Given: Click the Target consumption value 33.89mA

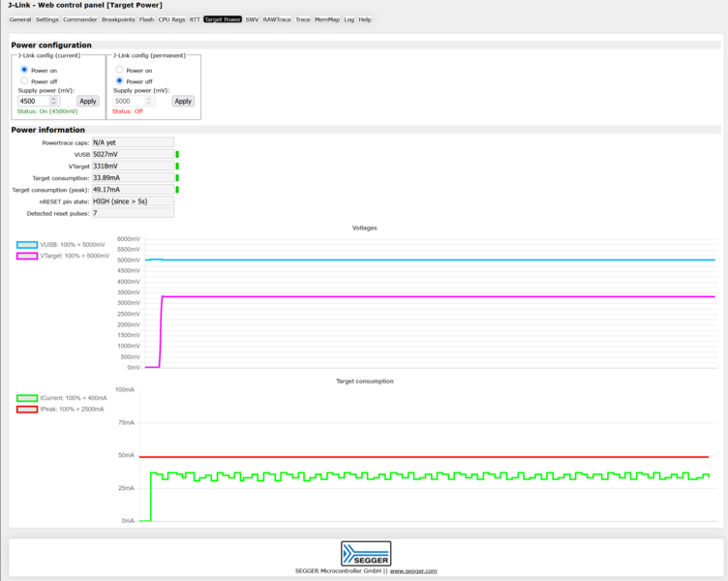Looking at the screenshot, I should [x=133, y=178].
